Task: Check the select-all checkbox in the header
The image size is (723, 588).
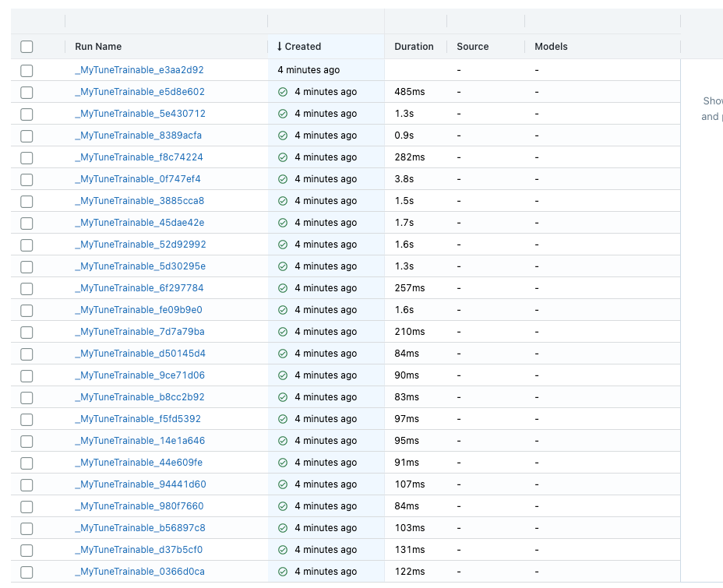Action: (26, 47)
